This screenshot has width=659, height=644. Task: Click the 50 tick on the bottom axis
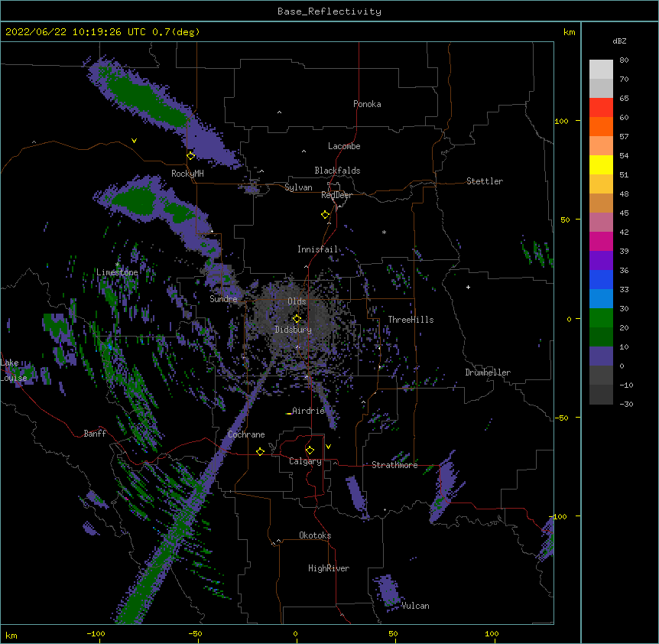click(393, 633)
